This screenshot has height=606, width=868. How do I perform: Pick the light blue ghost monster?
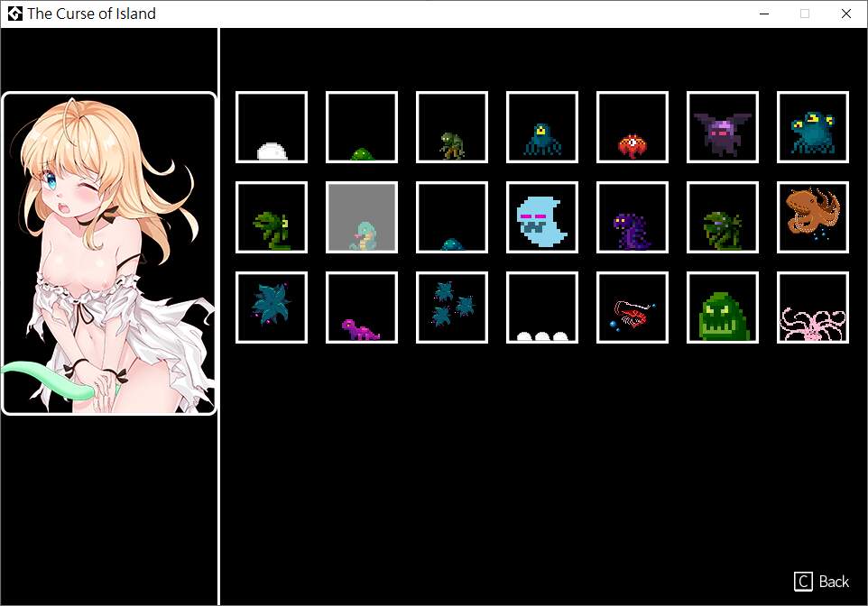coord(542,217)
